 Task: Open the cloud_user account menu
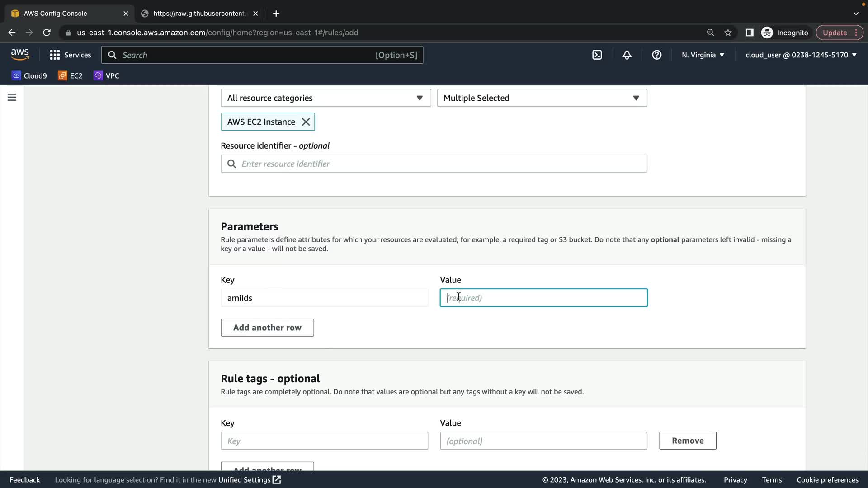click(801, 55)
